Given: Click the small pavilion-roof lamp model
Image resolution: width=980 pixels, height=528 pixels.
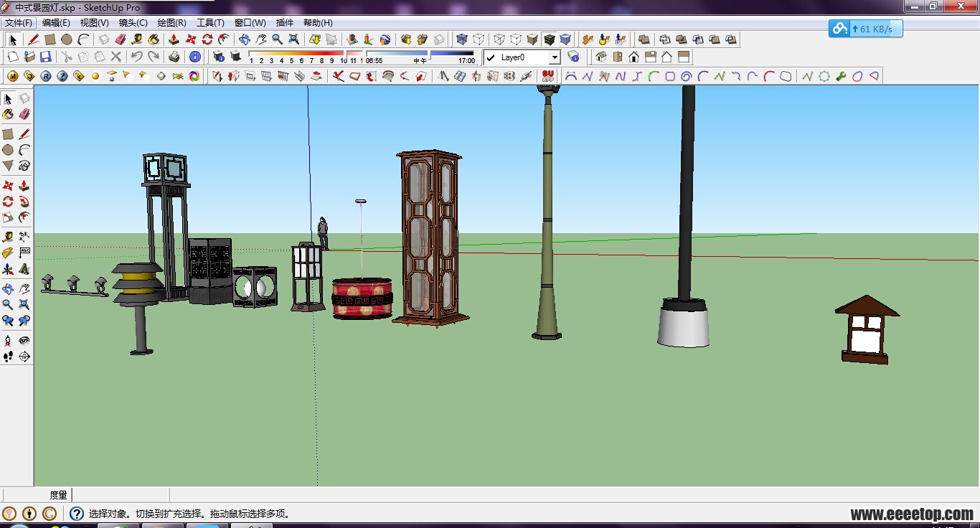Looking at the screenshot, I should tap(867, 329).
